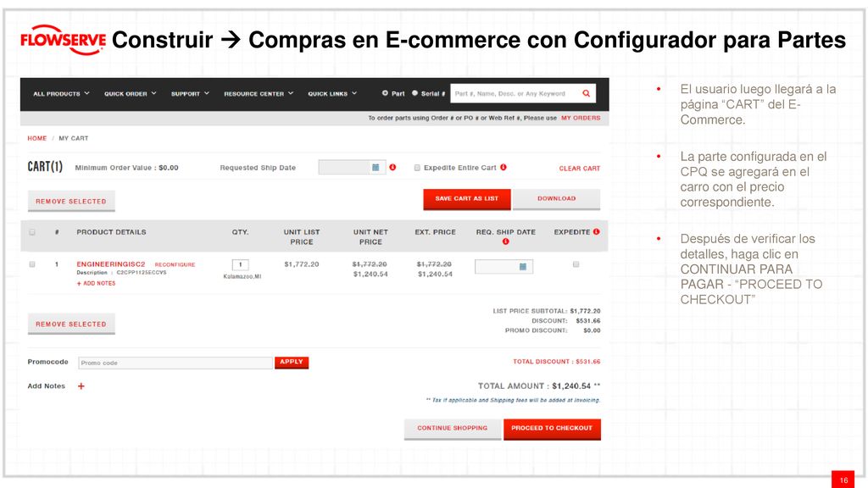868x488 pixels.
Task: Click the plus icon beside Add Notes
Action: click(x=81, y=386)
